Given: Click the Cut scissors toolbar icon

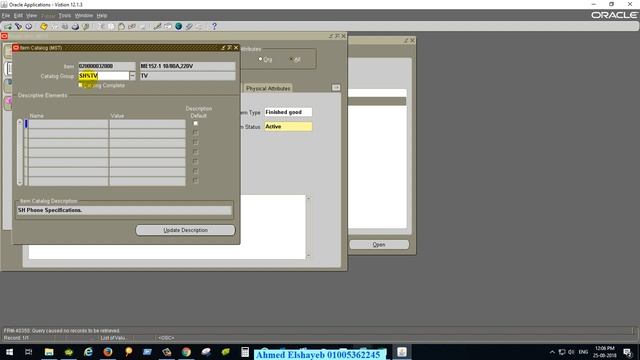Looking at the screenshot, I should pos(101,27).
